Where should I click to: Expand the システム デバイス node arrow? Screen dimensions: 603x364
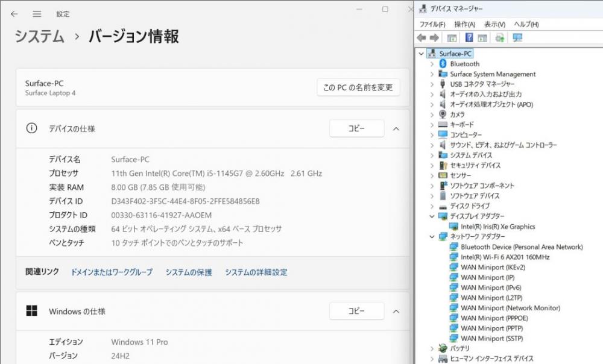(432, 155)
